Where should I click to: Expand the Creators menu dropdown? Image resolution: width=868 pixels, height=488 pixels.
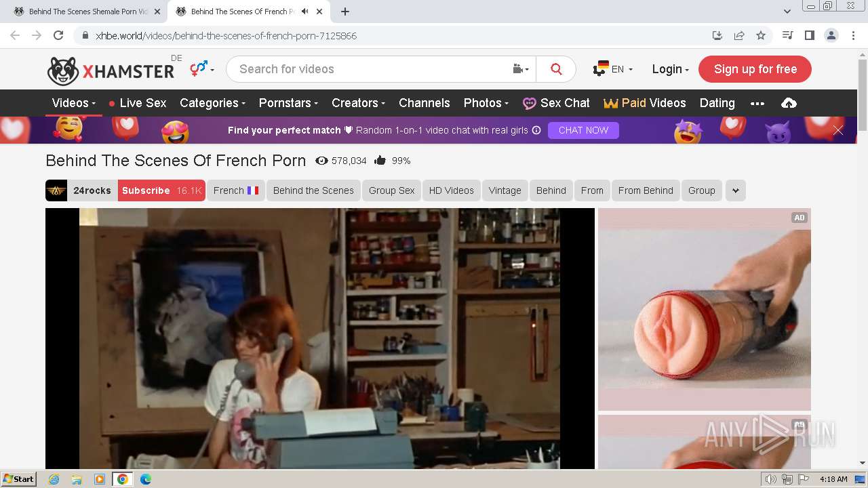pyautogui.click(x=358, y=103)
